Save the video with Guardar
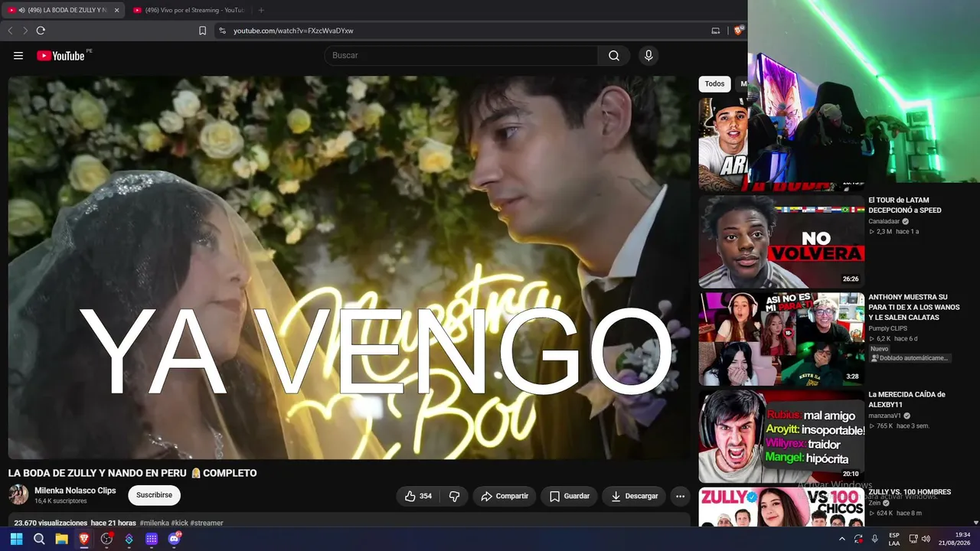 570,496
